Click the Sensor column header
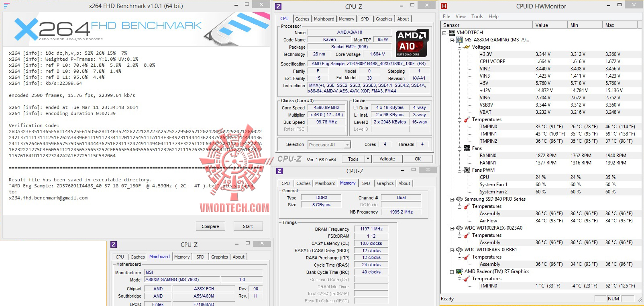 (x=487, y=25)
